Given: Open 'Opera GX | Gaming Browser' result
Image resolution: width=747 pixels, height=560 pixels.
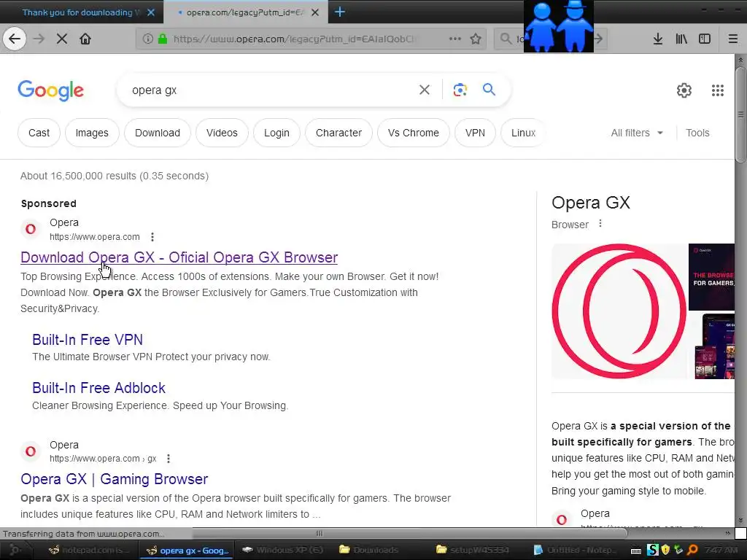Looking at the screenshot, I should (x=115, y=479).
